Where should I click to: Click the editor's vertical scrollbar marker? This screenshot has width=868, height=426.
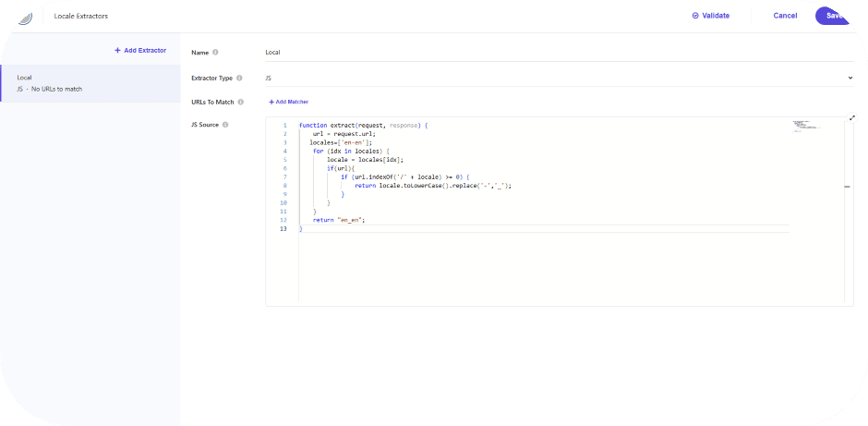point(847,187)
